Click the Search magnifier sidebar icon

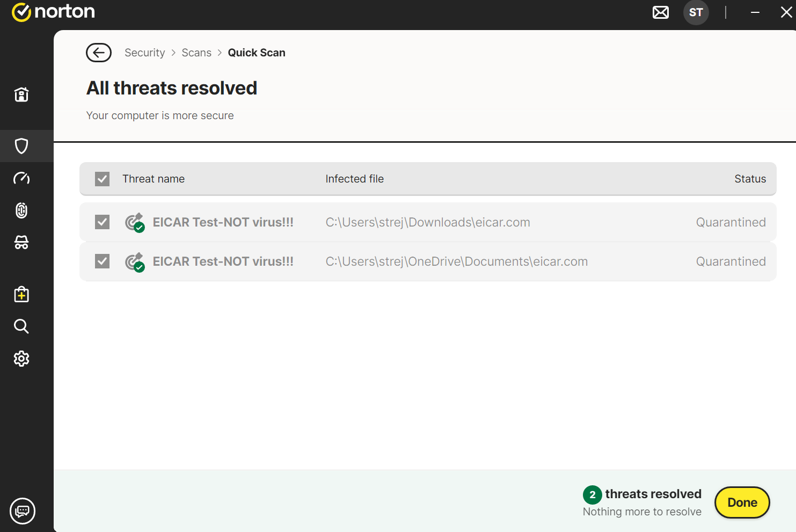[x=21, y=326]
